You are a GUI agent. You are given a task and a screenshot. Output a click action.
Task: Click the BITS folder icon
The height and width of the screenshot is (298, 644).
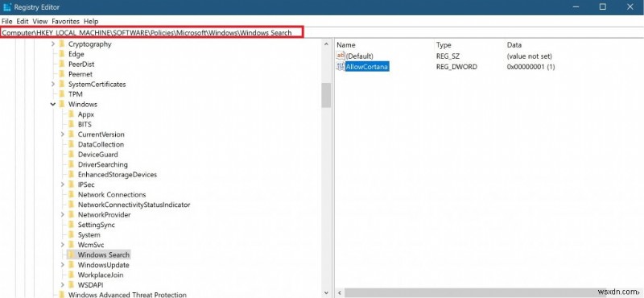tap(72, 124)
